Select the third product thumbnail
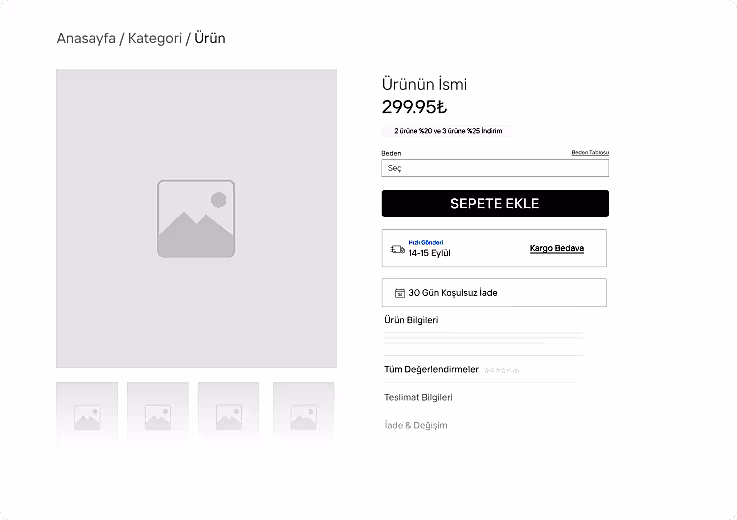Image resolution: width=737 pixels, height=520 pixels. (228, 412)
